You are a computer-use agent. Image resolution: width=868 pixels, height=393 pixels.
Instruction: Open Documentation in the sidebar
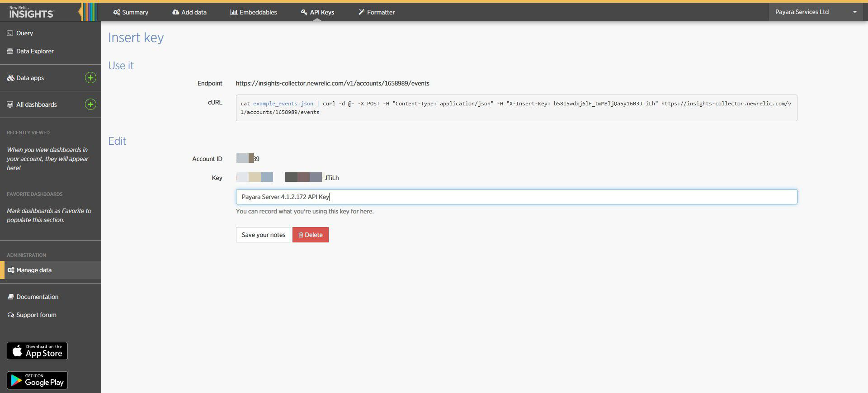coord(37,297)
